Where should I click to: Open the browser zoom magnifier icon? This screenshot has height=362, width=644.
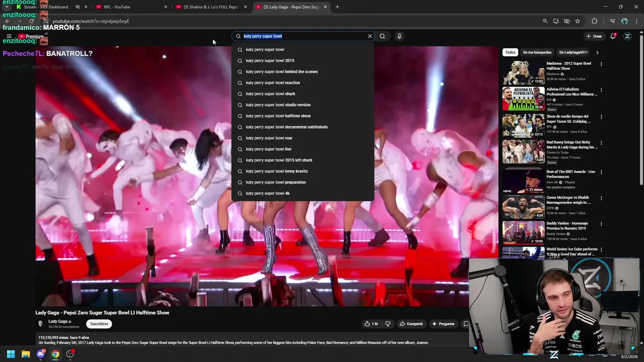pyautogui.click(x=545, y=21)
